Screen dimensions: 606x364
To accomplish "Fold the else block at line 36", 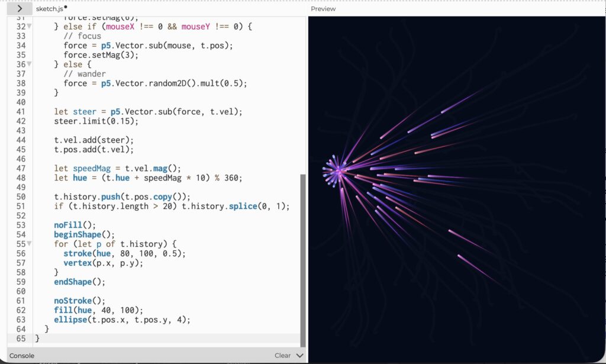I will 30,65.
